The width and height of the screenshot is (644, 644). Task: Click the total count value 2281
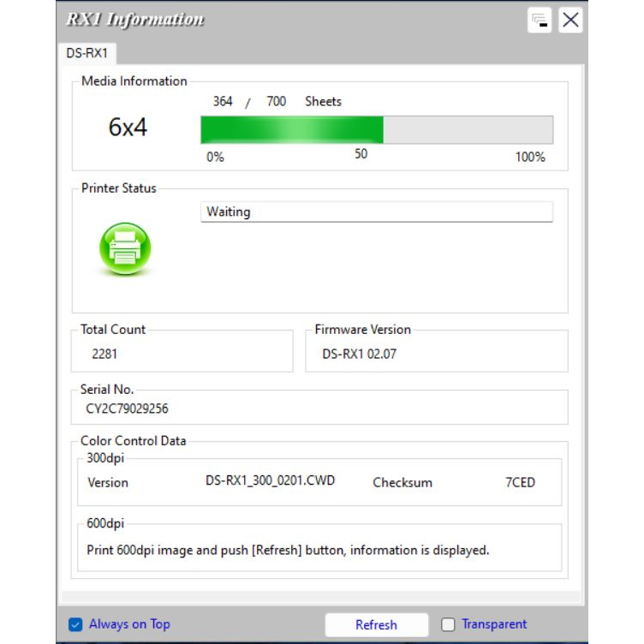104,354
